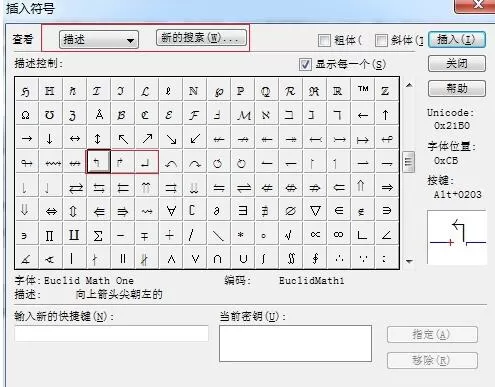495x387 pixels.
Task: Click the large symbol preview box
Action: [457, 237]
